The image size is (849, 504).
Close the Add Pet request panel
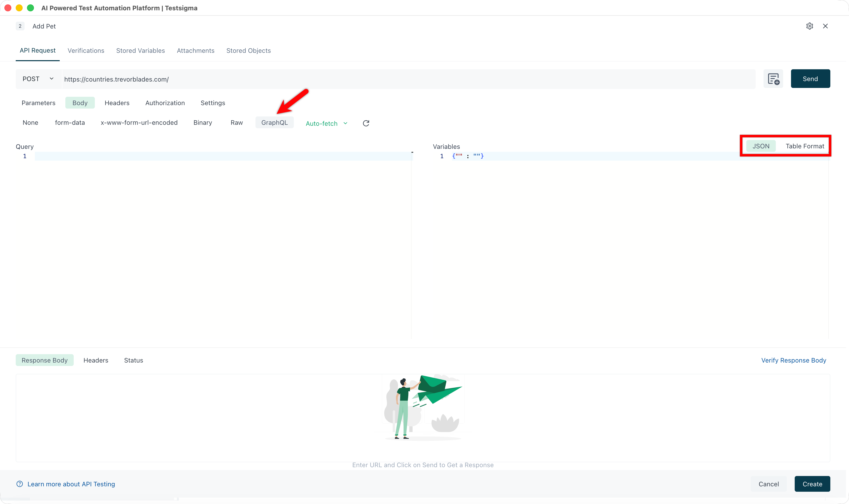pyautogui.click(x=826, y=26)
